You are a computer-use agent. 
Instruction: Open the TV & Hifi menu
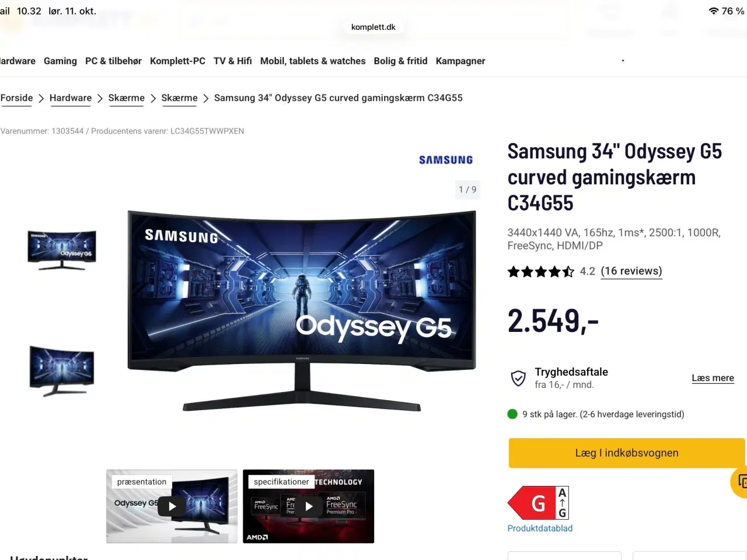[233, 61]
